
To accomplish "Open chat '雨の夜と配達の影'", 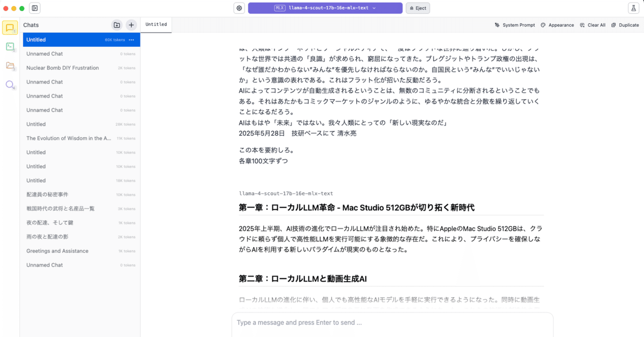I will (x=82, y=237).
